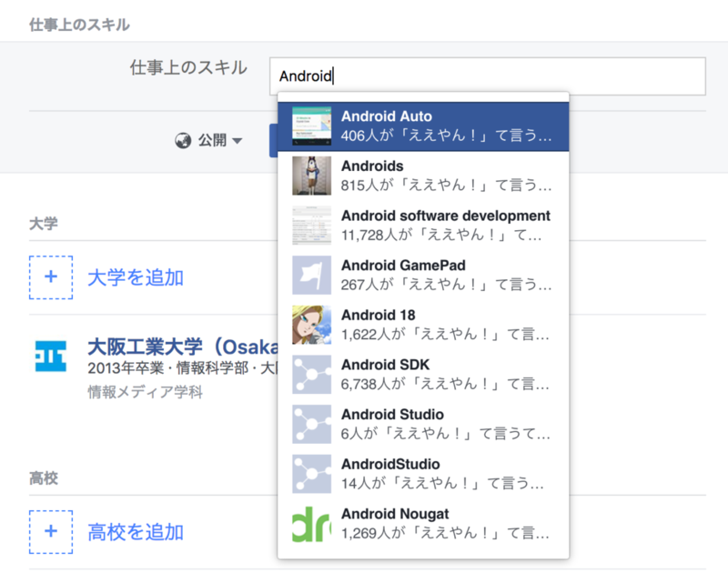The image size is (728, 583).
Task: Click the Android GamePad flag icon
Action: coord(311,275)
